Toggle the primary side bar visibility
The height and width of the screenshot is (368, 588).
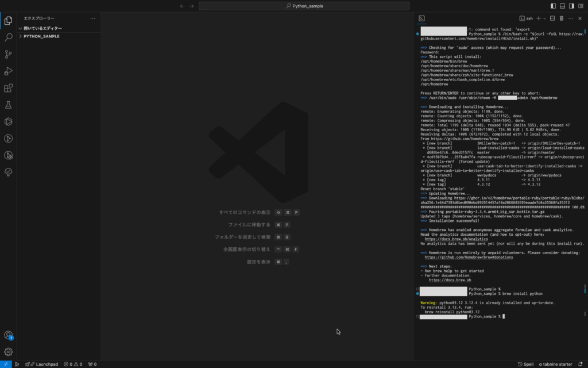pos(554,6)
